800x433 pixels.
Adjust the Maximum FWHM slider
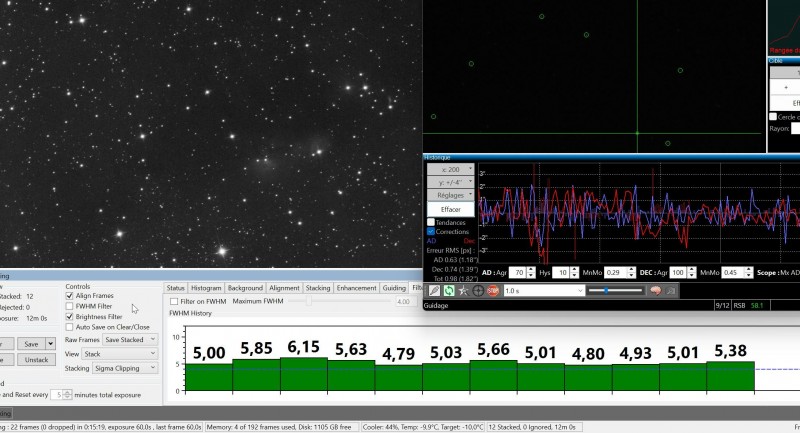coord(339,301)
